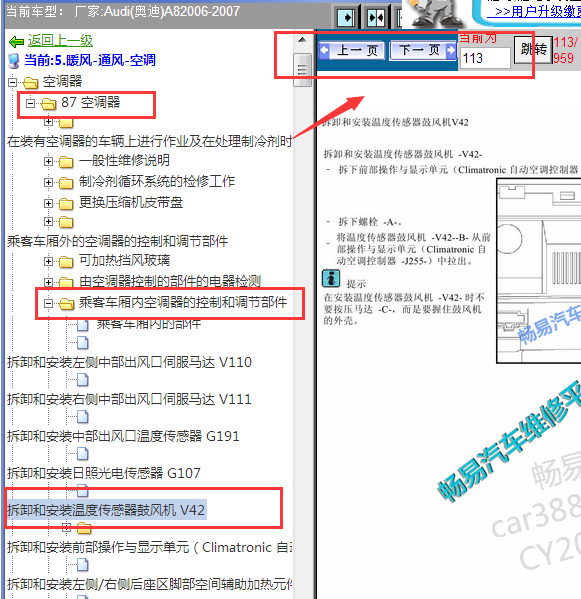Screen dimensions: 581x599
Task: Open the 返回上一级 link
Action: 60,40
